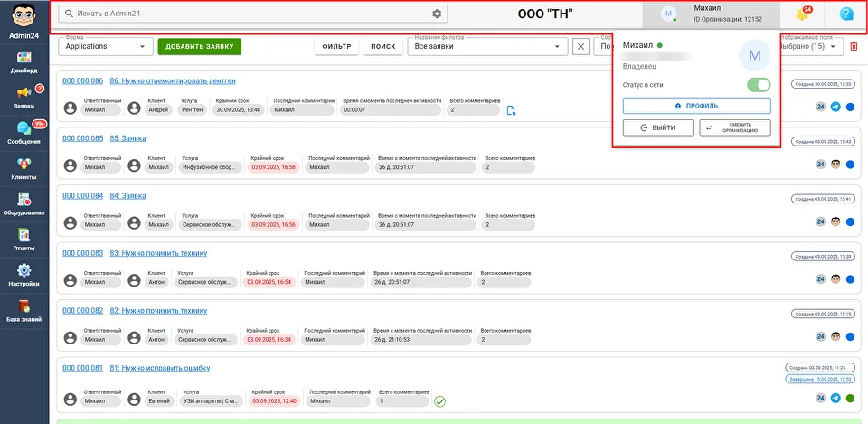Screen dimensions: 868x424
Task: Open the 84: Заявка link
Action: [127, 196]
